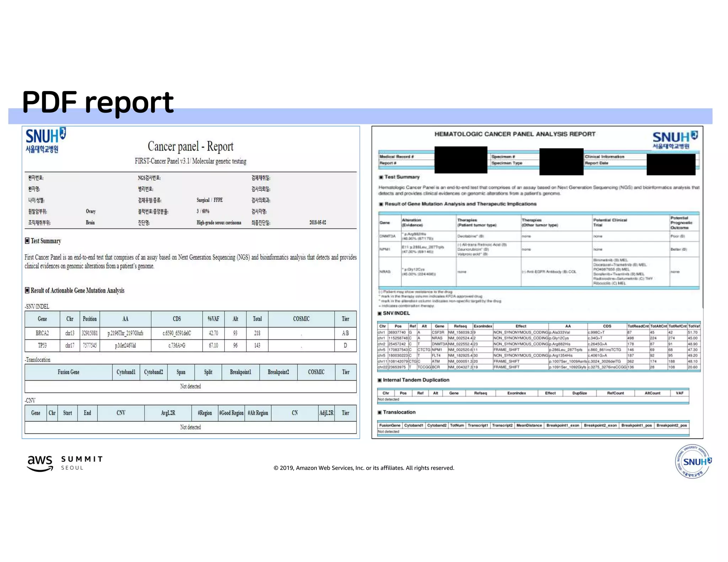Click the Amazon Web Services copyright notice
The width and height of the screenshot is (728, 562).
364,468
